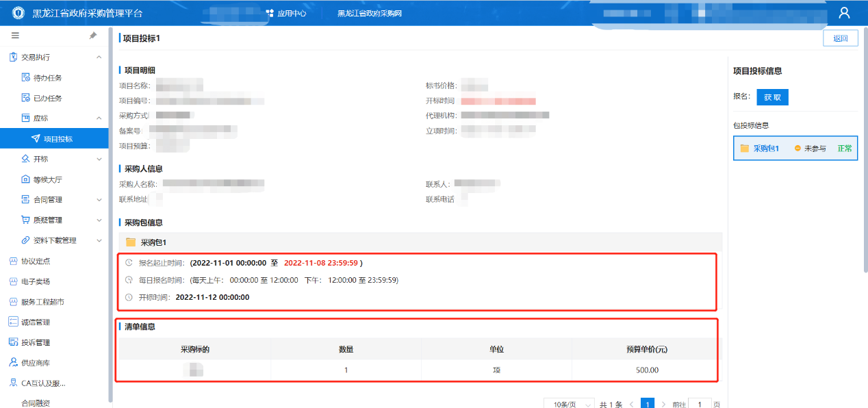The height and width of the screenshot is (408, 868).
Task: Click the 获取 registration button
Action: tap(772, 97)
